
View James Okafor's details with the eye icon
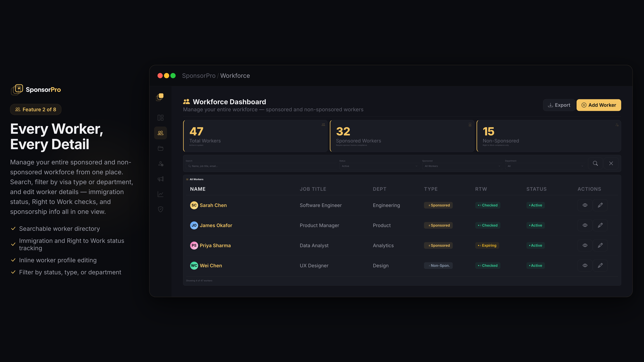[x=585, y=225]
